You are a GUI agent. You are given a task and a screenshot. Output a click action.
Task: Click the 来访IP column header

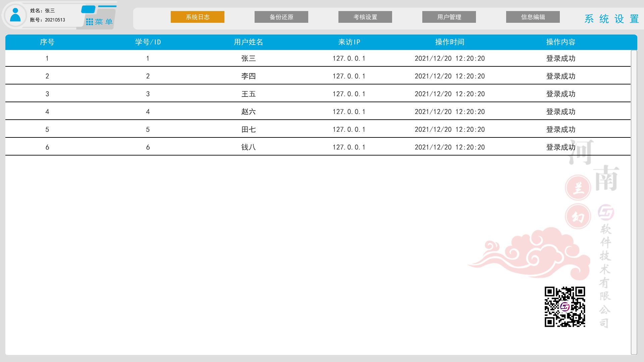[349, 42]
